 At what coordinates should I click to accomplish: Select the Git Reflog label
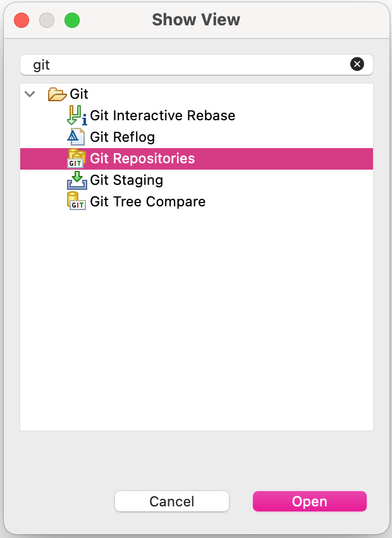tap(122, 137)
